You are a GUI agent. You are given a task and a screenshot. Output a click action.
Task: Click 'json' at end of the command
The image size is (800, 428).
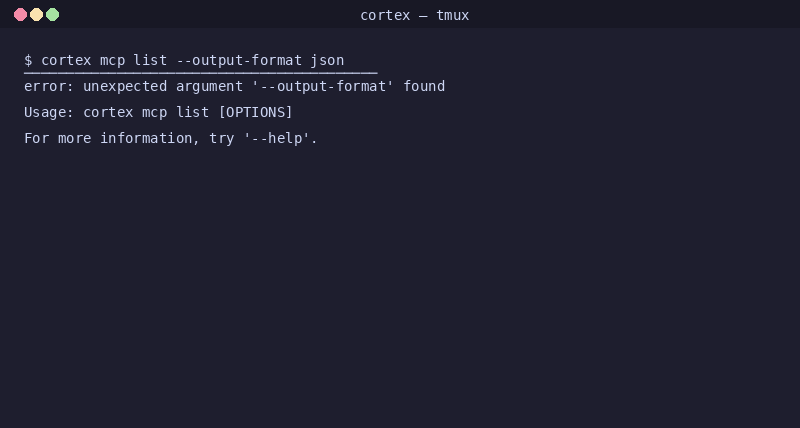327,60
